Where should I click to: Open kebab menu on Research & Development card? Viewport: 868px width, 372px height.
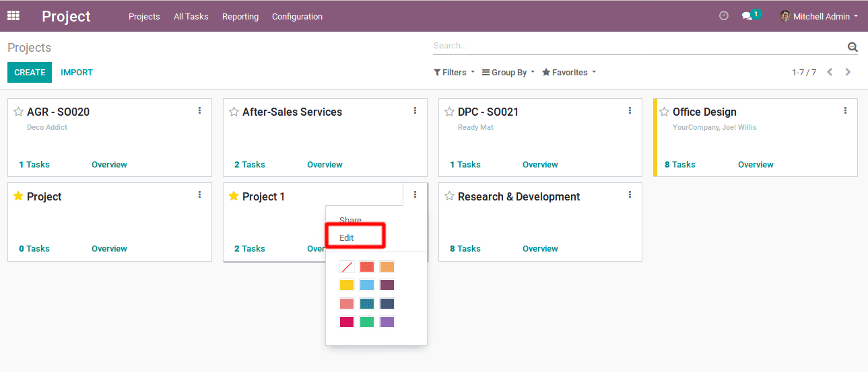pos(630,194)
